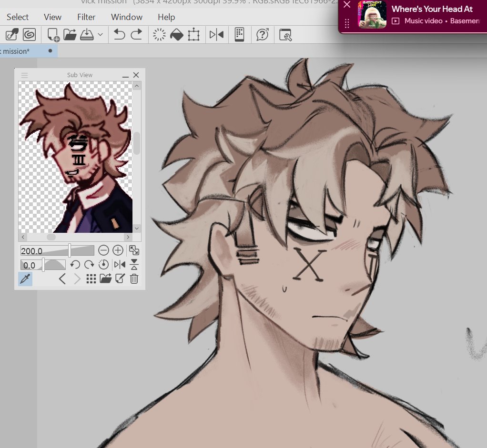This screenshot has height=448, width=487.
Task: Click the Fill bucket icon in the command bar
Action: pyautogui.click(x=176, y=34)
